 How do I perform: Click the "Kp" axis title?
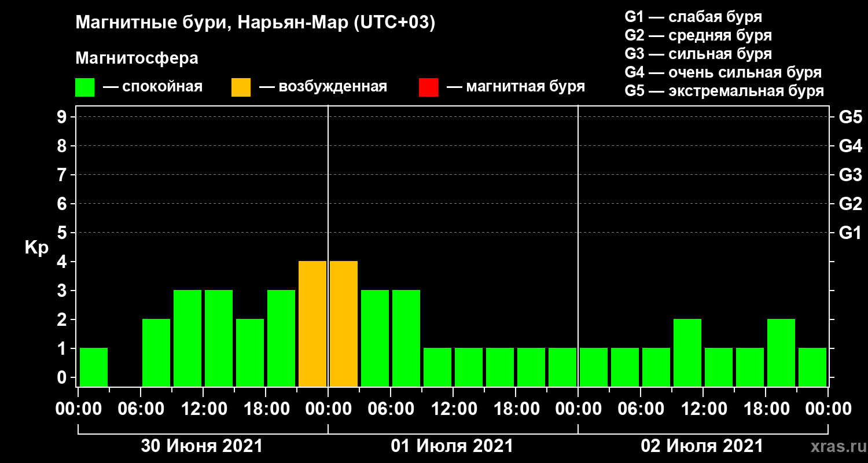pyautogui.click(x=36, y=248)
